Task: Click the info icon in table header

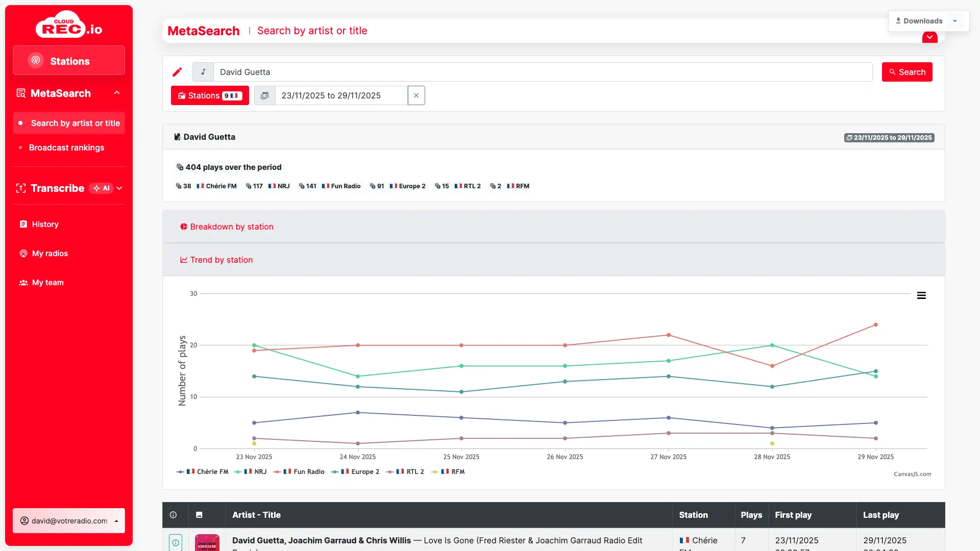Action: pos(173,515)
